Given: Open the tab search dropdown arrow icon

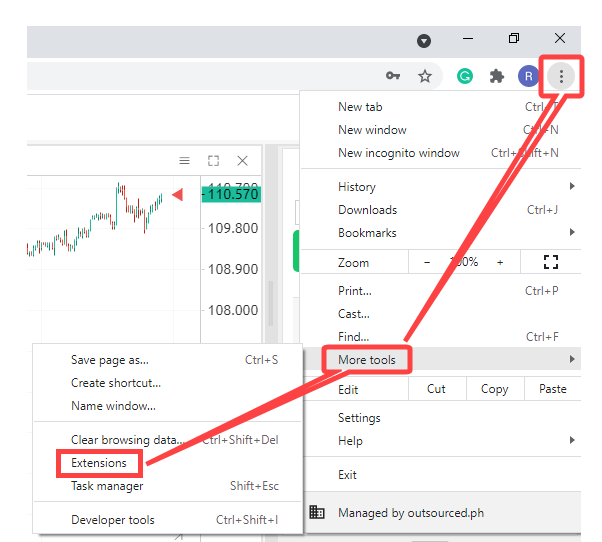Looking at the screenshot, I should pos(424,41).
